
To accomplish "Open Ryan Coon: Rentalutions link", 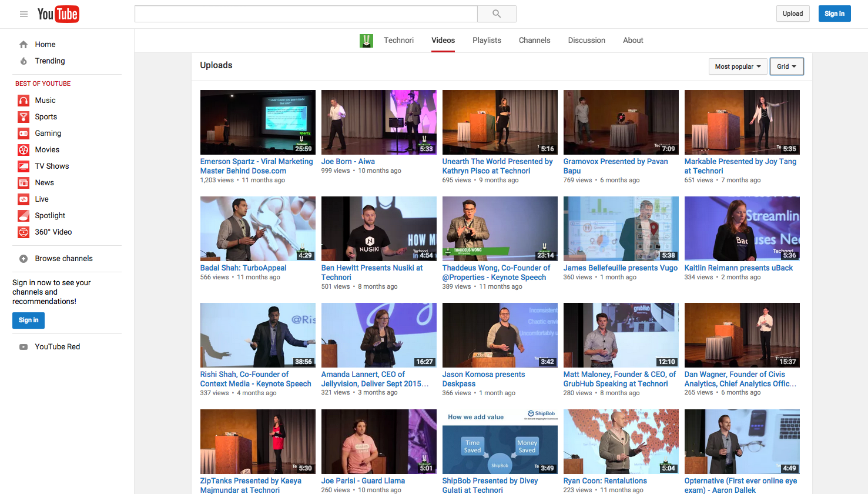I will click(x=605, y=481).
